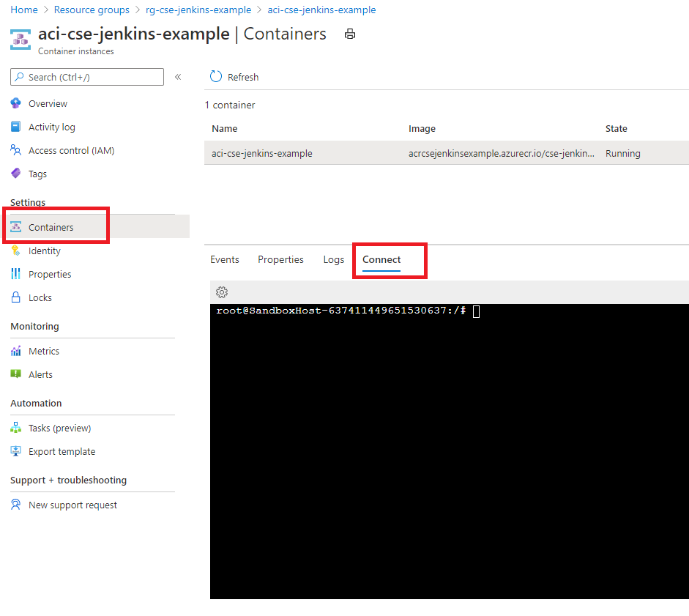This screenshot has height=616, width=689.
Task: Click the Tasks (preview) icon
Action: pyautogui.click(x=16, y=427)
